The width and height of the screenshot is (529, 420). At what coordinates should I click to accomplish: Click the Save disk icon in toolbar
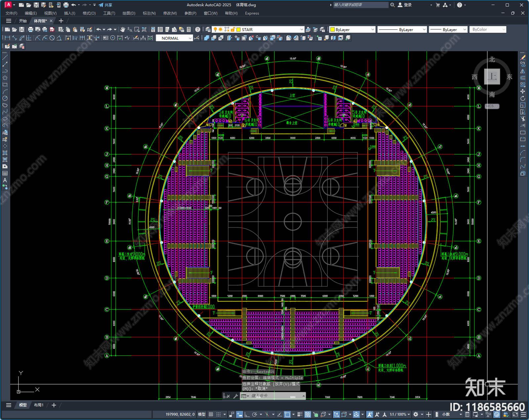click(x=21, y=29)
